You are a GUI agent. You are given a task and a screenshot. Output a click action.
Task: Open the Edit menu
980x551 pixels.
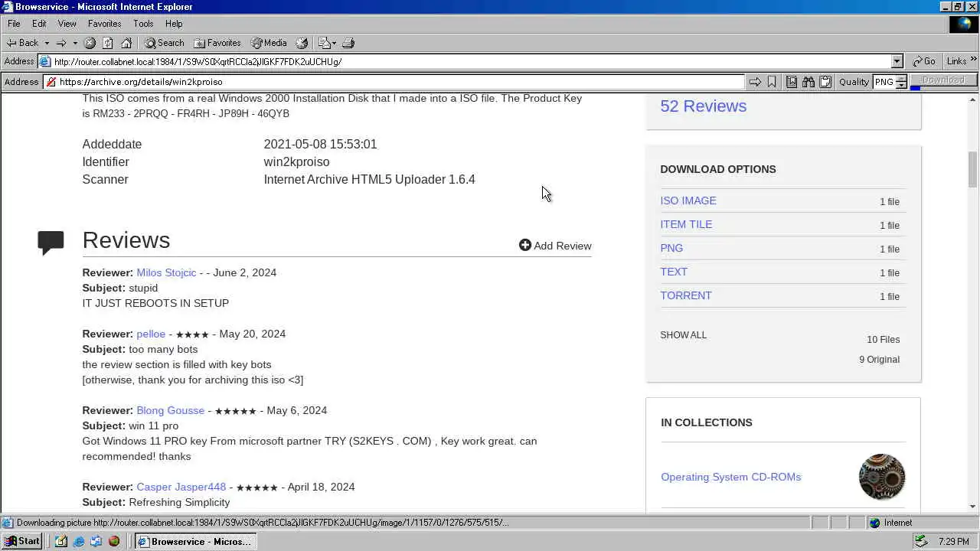[x=39, y=24]
